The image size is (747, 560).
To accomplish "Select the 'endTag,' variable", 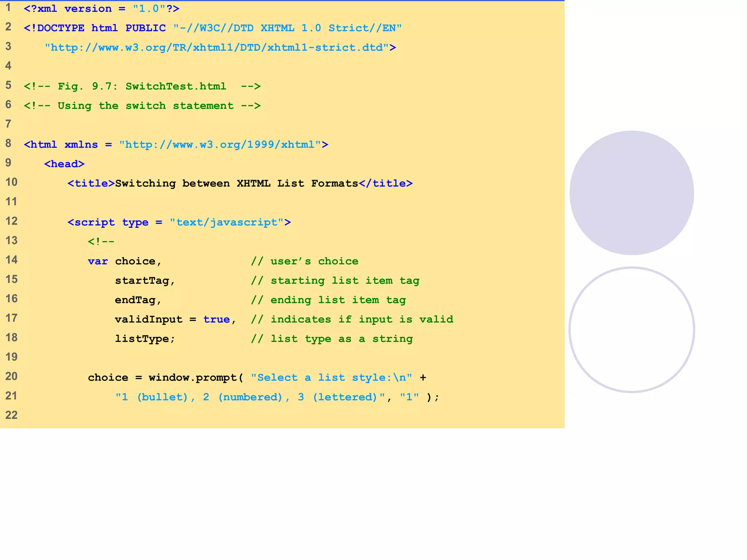I will point(138,300).
